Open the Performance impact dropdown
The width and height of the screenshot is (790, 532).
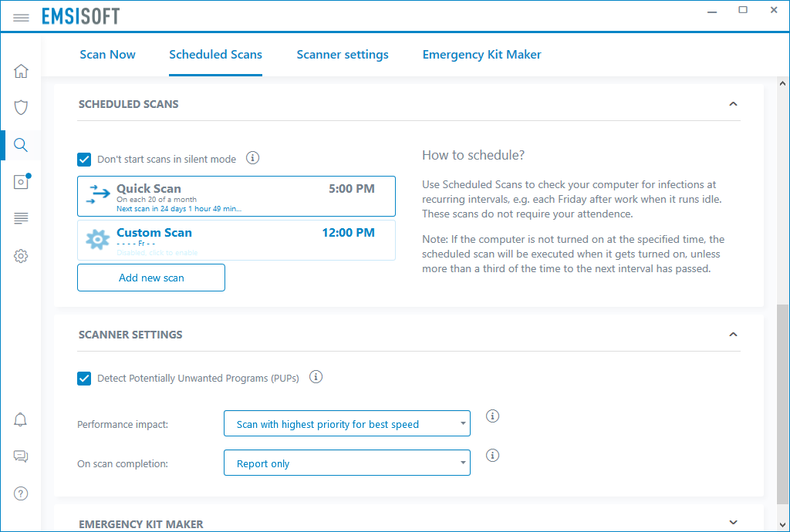point(346,423)
